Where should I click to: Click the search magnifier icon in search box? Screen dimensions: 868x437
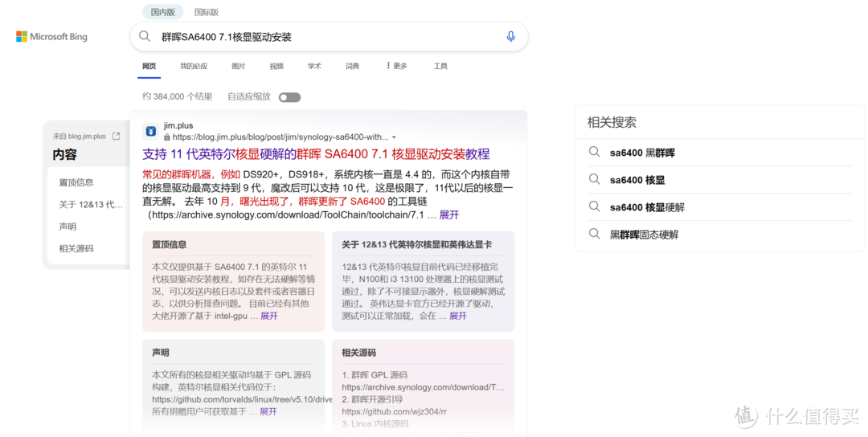coord(145,36)
